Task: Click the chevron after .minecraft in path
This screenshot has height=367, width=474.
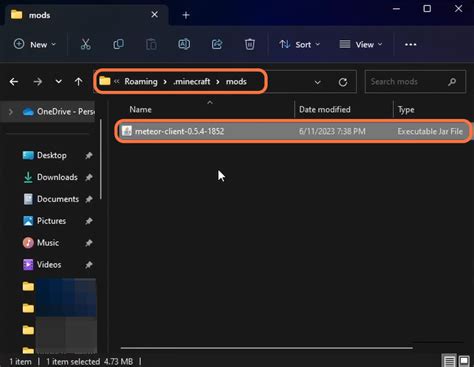Action: pos(218,82)
